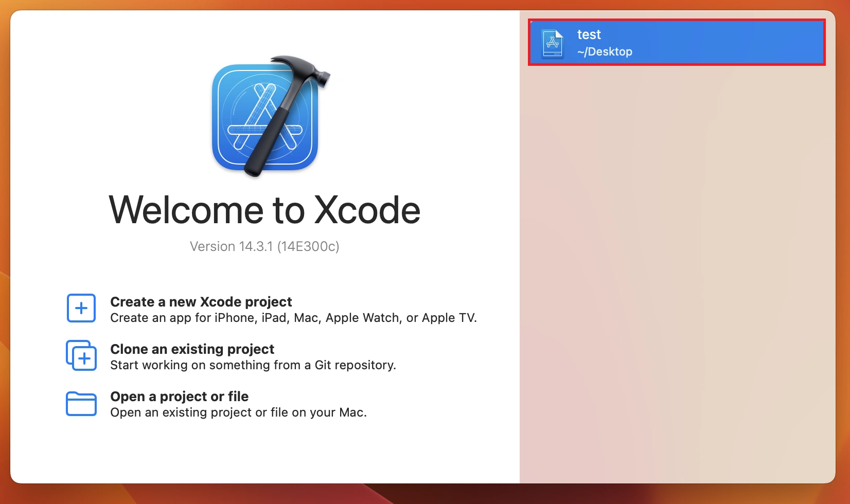
Task: Select the App Store style file icon in sidebar
Action: (552, 42)
